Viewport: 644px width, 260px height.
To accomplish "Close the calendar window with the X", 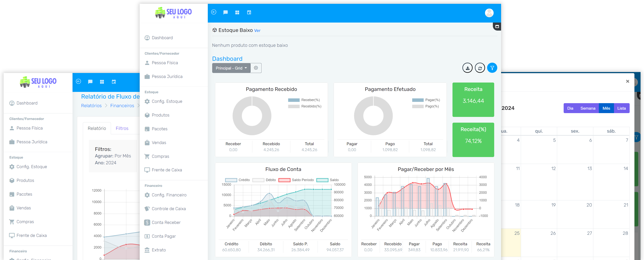I will tap(627, 81).
